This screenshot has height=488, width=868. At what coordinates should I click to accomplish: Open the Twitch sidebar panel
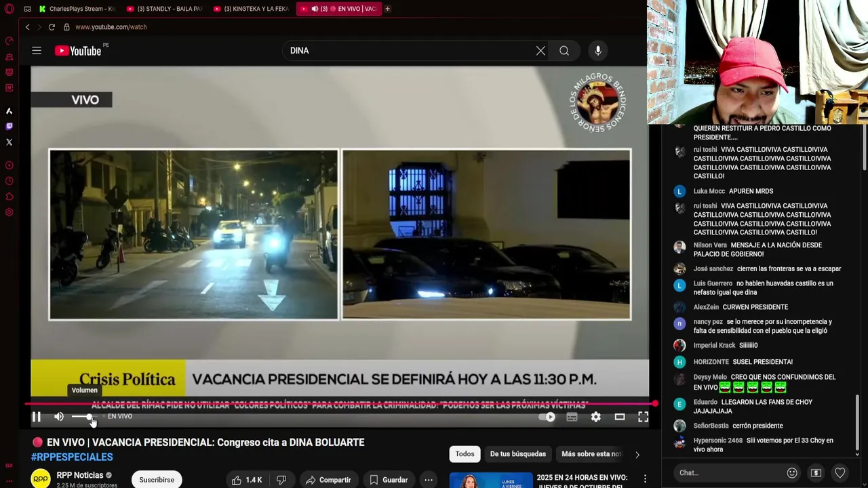coord(9,126)
